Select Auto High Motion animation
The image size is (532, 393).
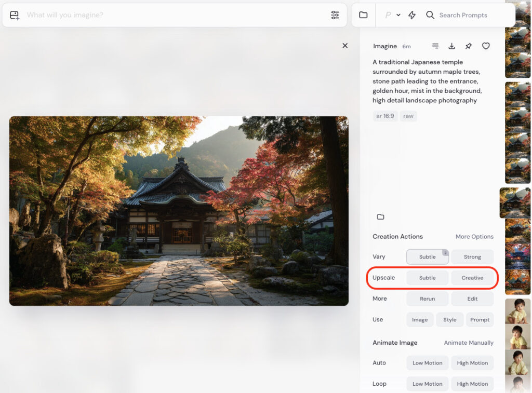click(x=472, y=363)
